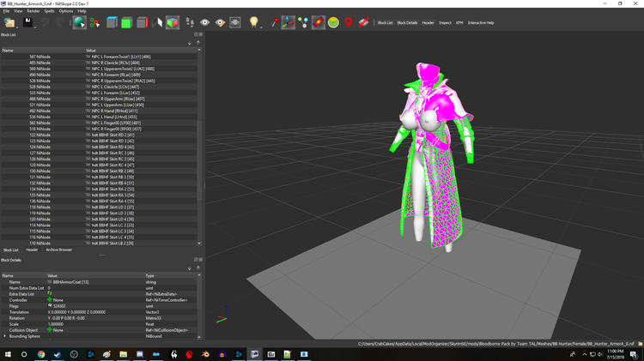Click Block Details expand-all arrow
This screenshot has width=644, height=361.
tap(190, 268)
